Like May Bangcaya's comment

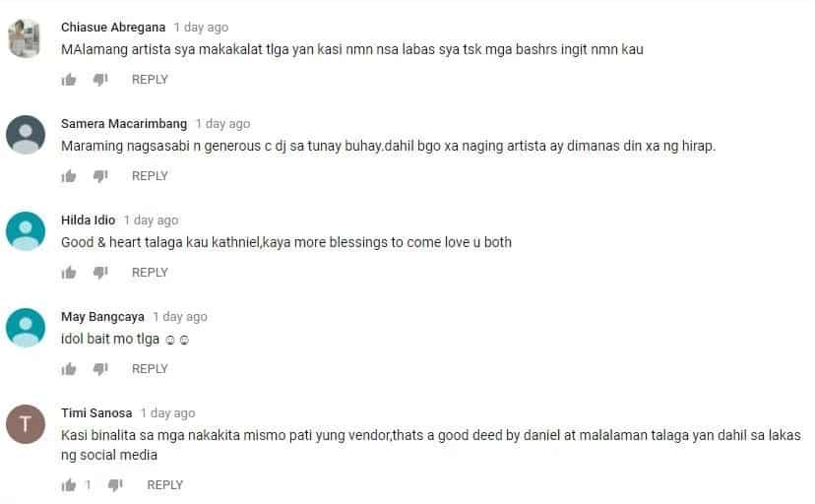tap(69, 369)
